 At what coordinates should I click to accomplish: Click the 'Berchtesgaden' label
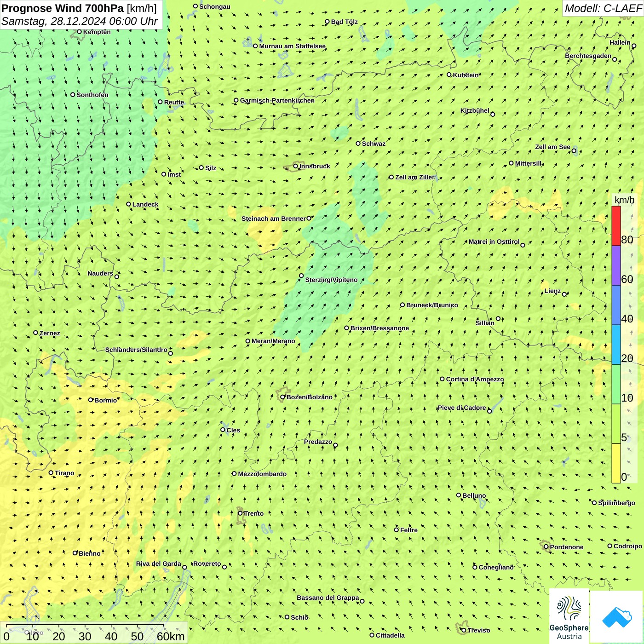tap(588, 56)
